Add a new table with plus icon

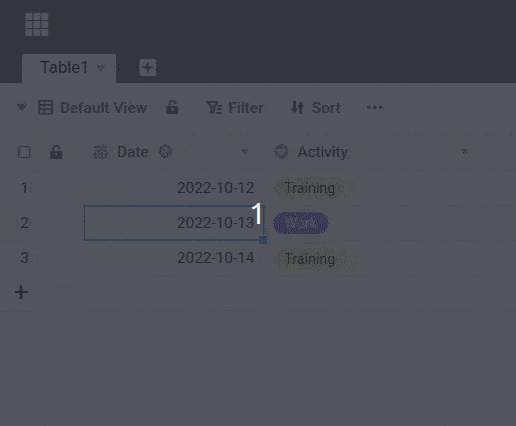148,68
